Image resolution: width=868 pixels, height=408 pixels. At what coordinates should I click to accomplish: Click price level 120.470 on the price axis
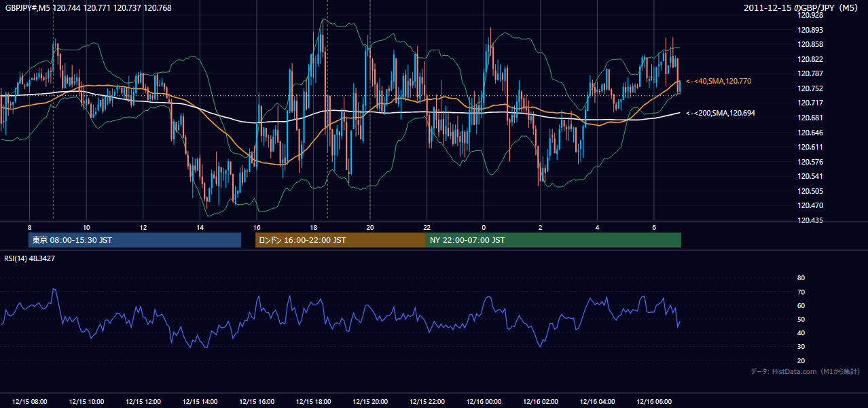pyautogui.click(x=810, y=205)
